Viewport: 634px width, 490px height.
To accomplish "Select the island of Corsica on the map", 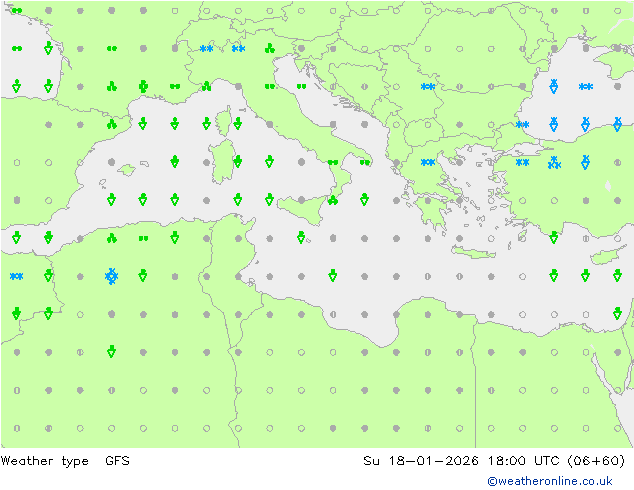I will tap(224, 121).
